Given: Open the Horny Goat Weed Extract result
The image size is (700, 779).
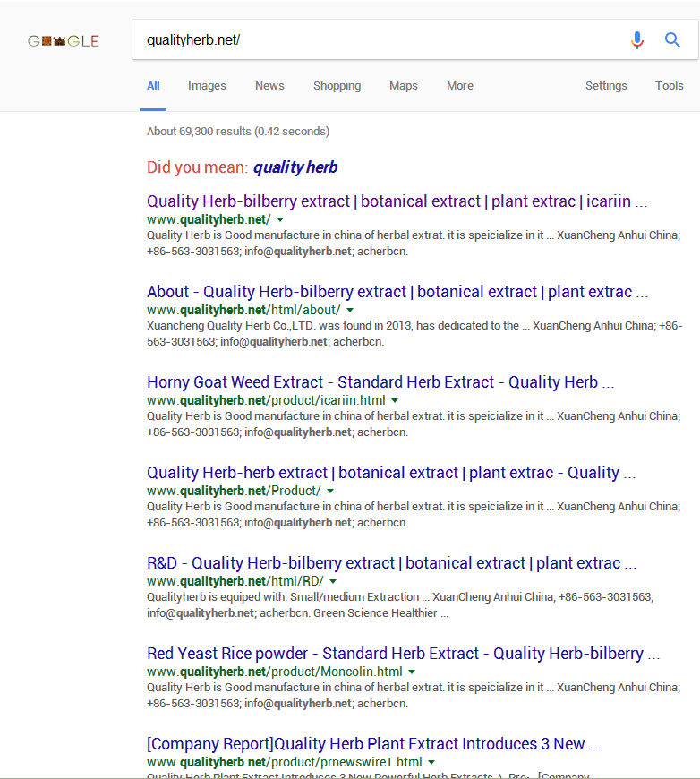Looking at the screenshot, I should pyautogui.click(x=380, y=382).
